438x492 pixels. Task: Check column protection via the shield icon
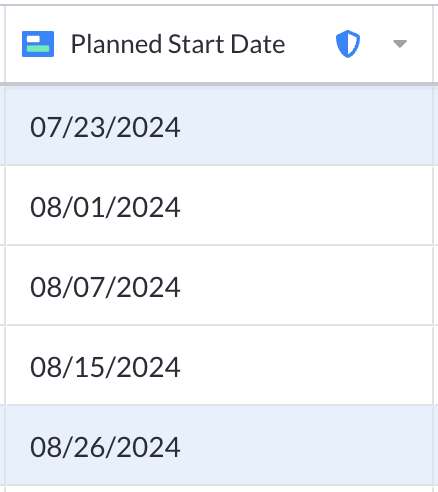(x=348, y=44)
